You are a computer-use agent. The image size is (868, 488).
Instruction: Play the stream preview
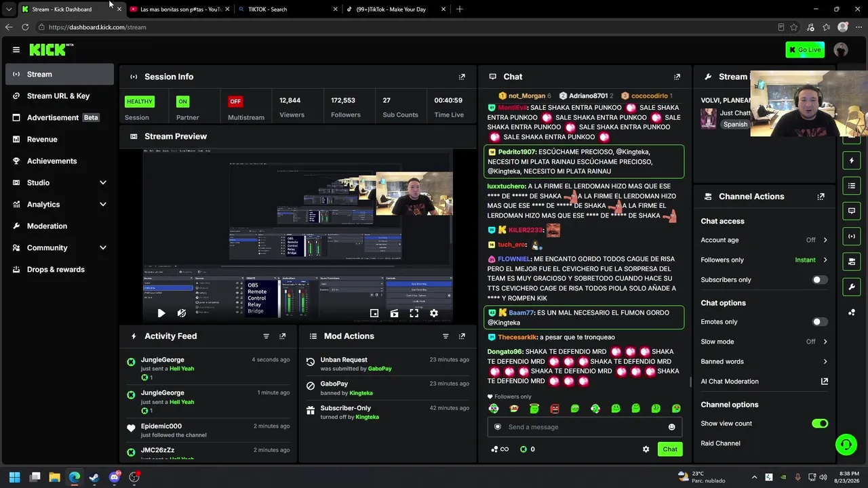tap(161, 313)
